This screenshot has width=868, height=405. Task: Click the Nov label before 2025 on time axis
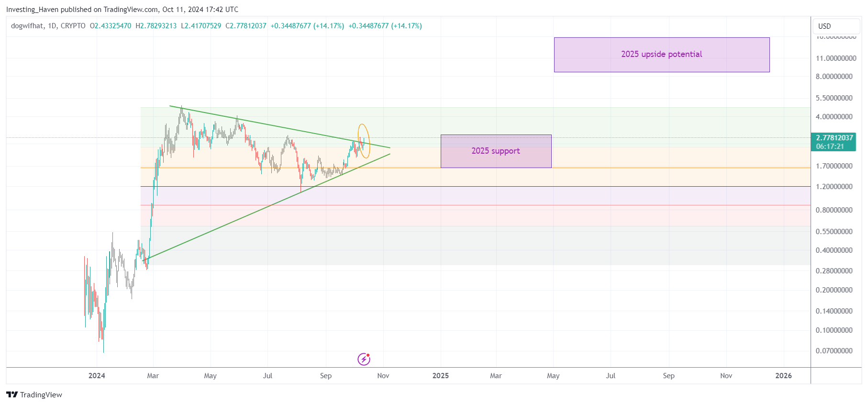coord(383,376)
